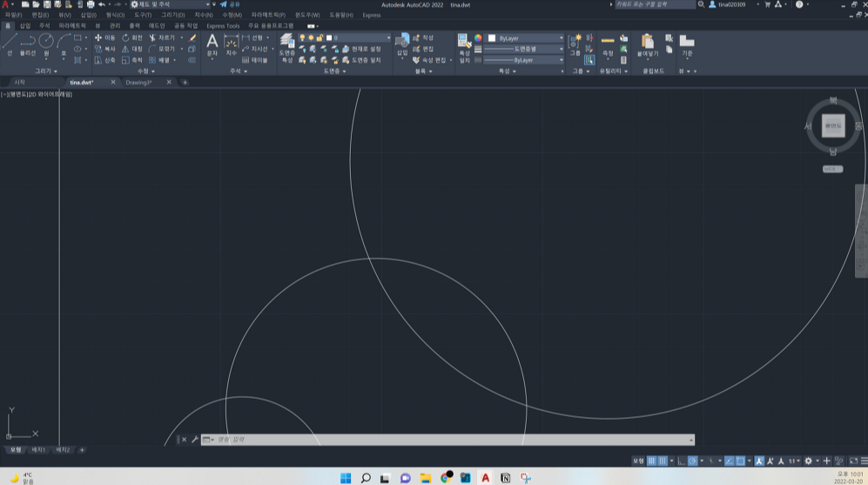The width and height of the screenshot is (868, 485).
Task: Open the linetype ByLayer dropdown
Action: coord(524,60)
